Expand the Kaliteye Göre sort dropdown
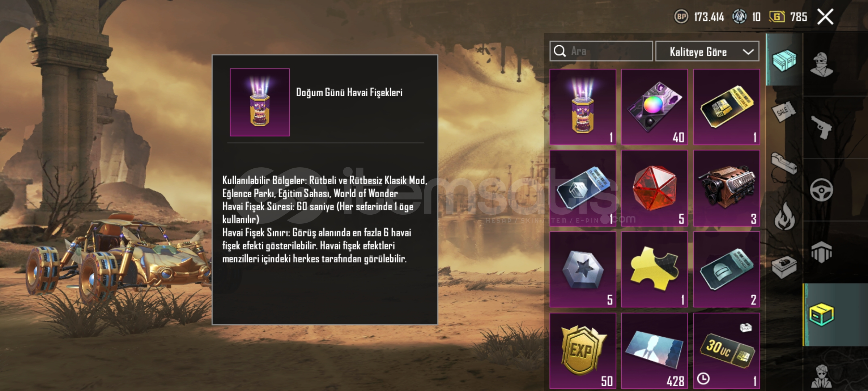The image size is (868, 391). click(x=707, y=51)
